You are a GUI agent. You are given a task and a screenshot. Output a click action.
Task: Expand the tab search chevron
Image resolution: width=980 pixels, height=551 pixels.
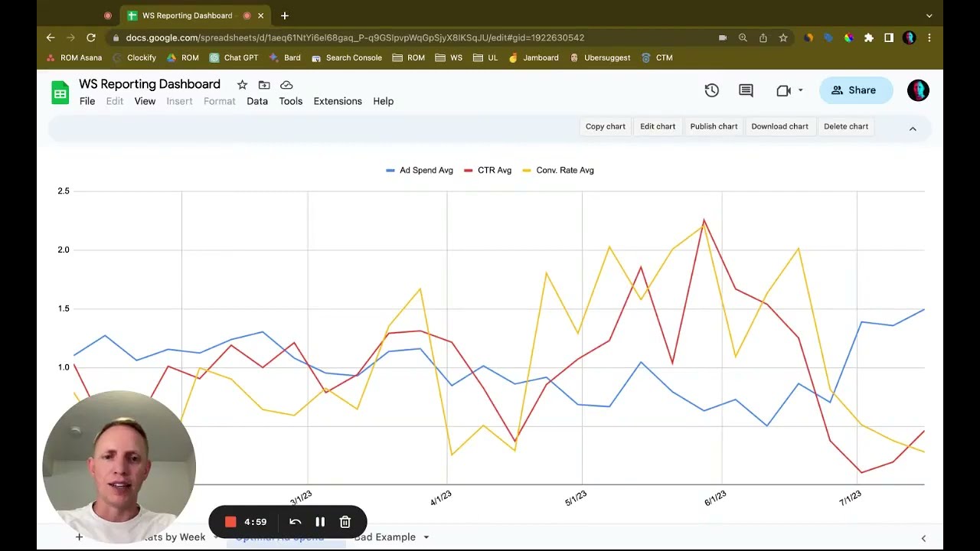[929, 15]
